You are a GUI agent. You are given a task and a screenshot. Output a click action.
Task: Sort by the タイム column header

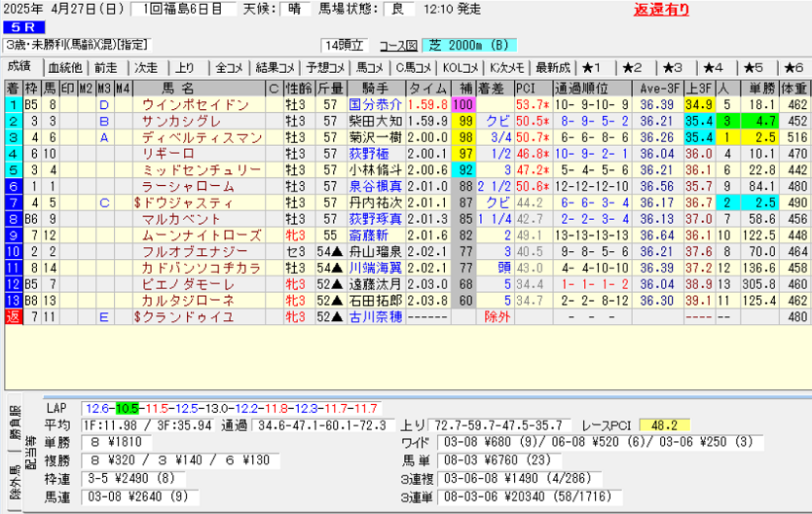click(x=428, y=88)
